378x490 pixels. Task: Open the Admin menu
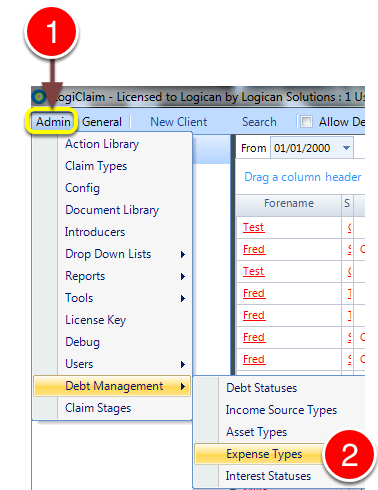[53, 122]
